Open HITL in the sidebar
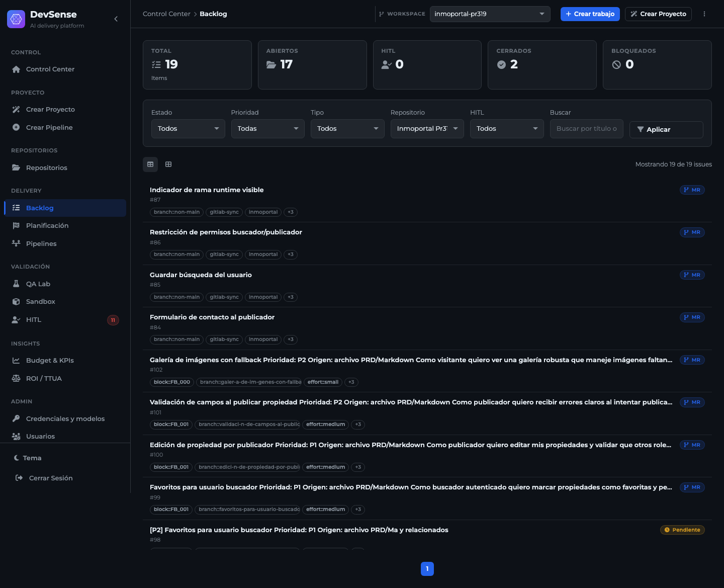The image size is (724, 588). tap(65, 320)
